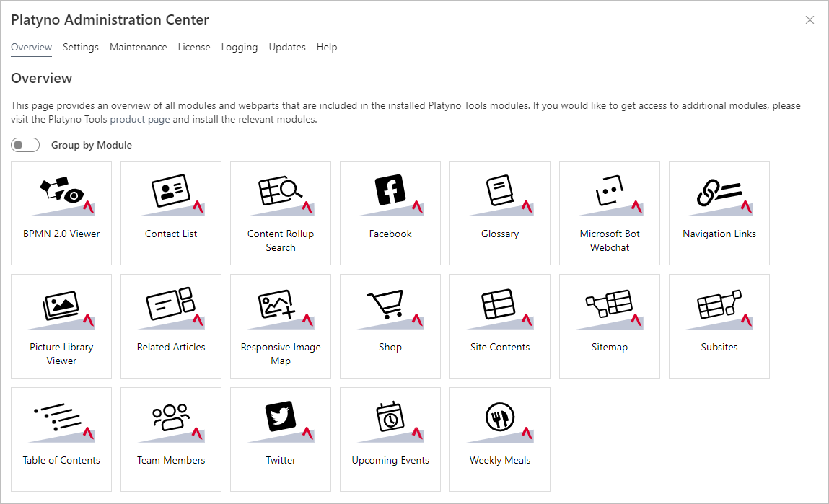Screen dimensions: 829x504
Task: Select the Contact List card icon
Action: (171, 195)
